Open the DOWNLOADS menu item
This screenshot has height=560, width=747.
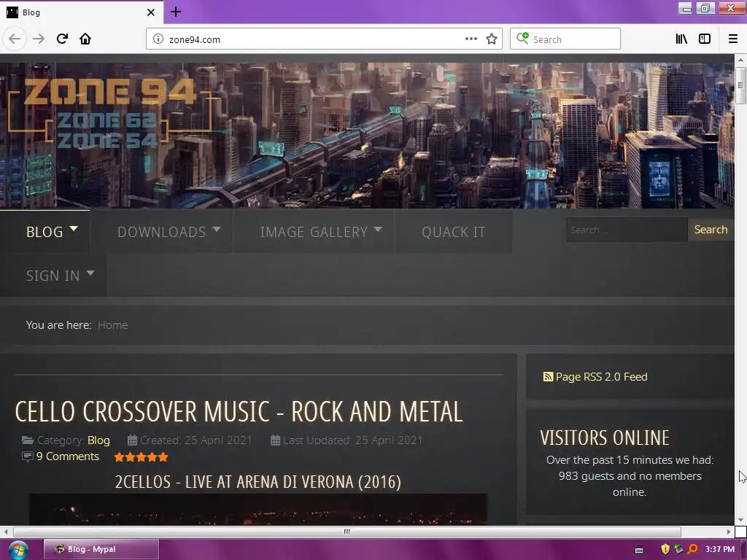pos(161,232)
